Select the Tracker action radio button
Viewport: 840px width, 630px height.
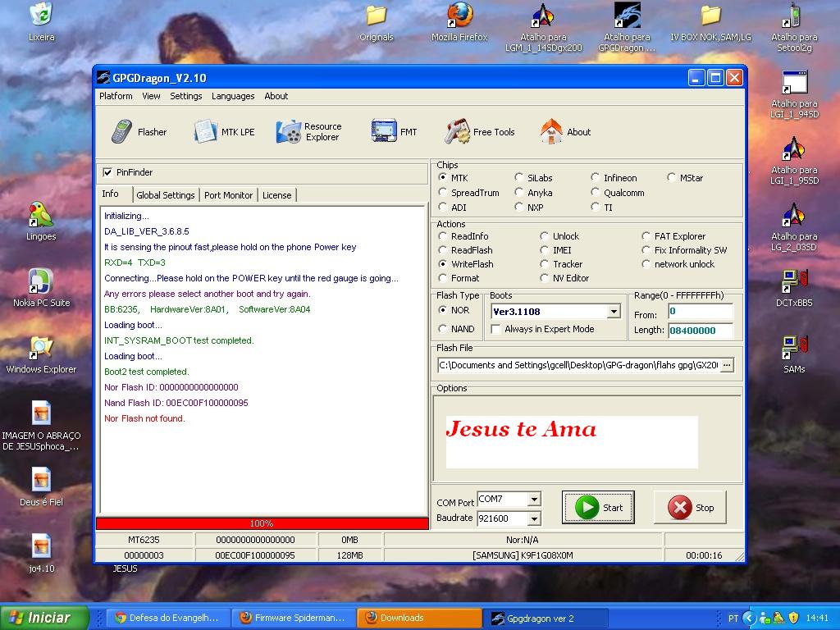coord(545,264)
